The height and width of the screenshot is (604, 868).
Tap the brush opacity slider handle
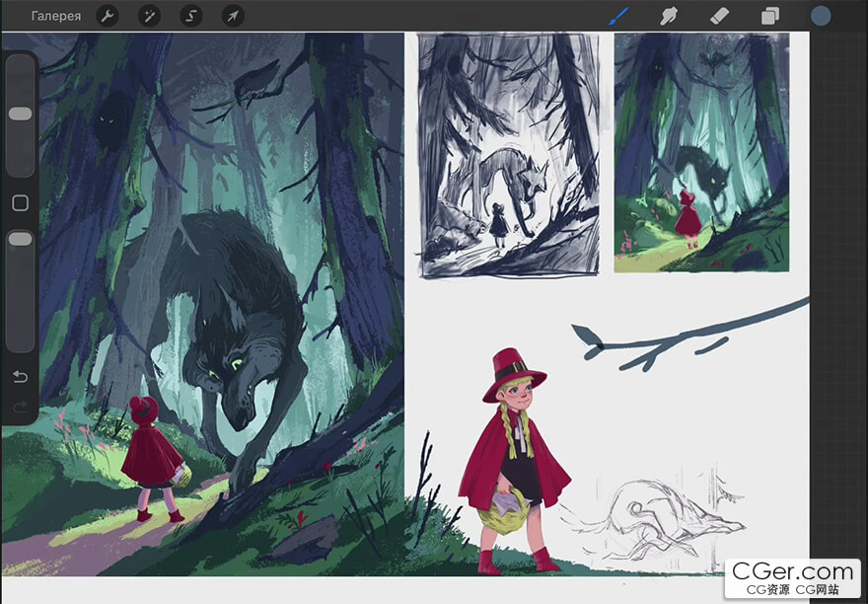(21, 239)
